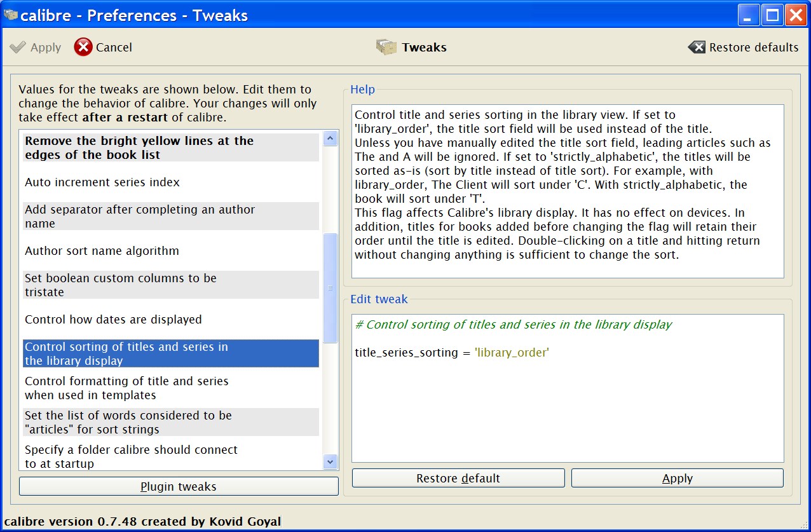Select 'Author sort name algorithm' tweak
The image size is (811, 532).
click(x=171, y=250)
